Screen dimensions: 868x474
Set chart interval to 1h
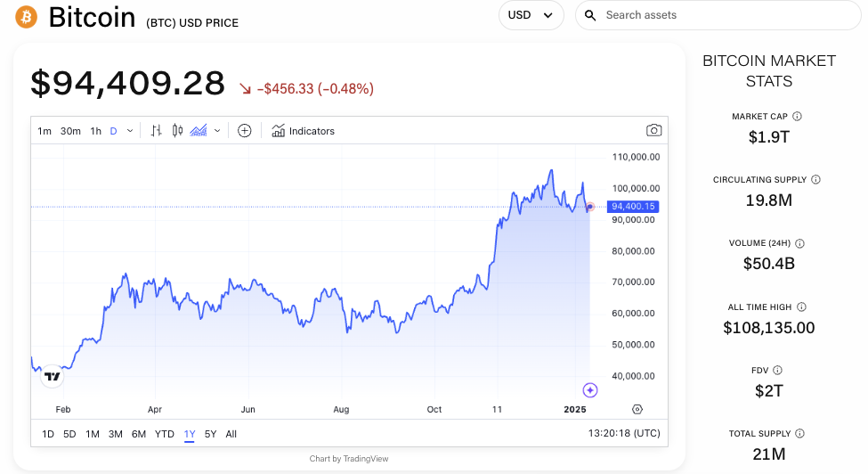95,131
